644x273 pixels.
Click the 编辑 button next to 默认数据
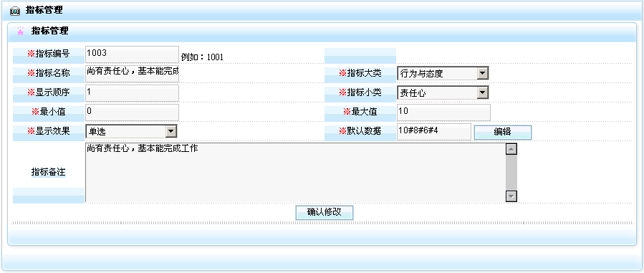pyautogui.click(x=503, y=132)
